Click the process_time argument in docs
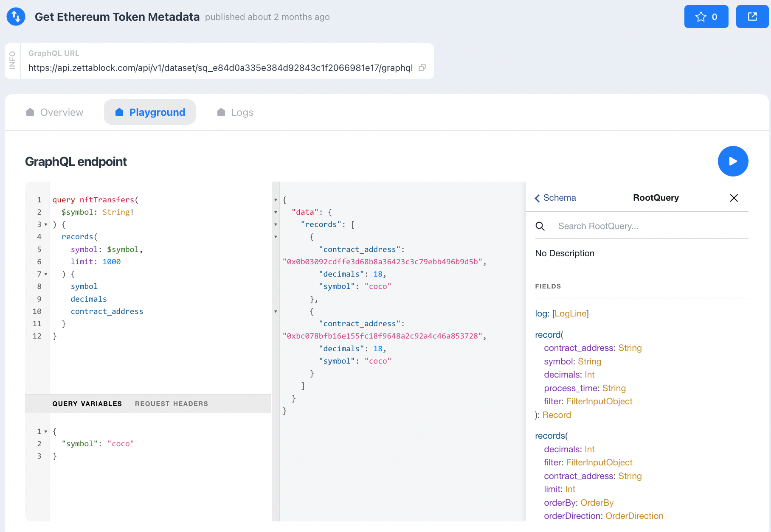 (571, 388)
